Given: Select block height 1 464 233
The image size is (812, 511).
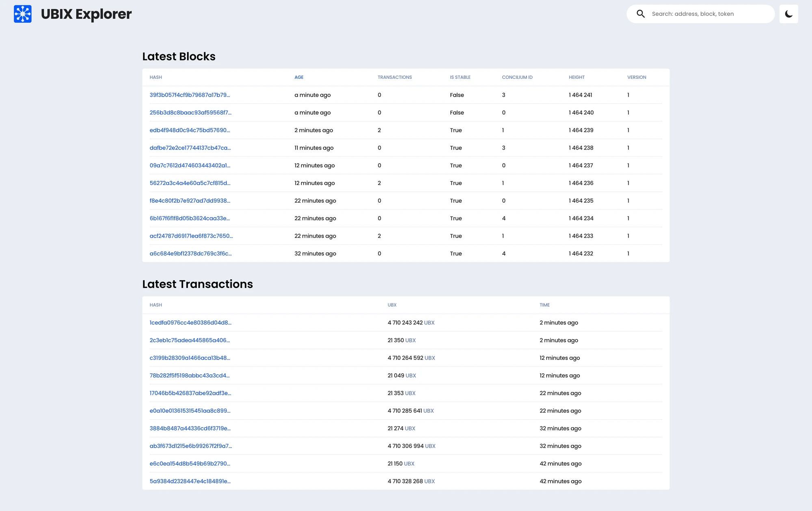Looking at the screenshot, I should pos(581,236).
